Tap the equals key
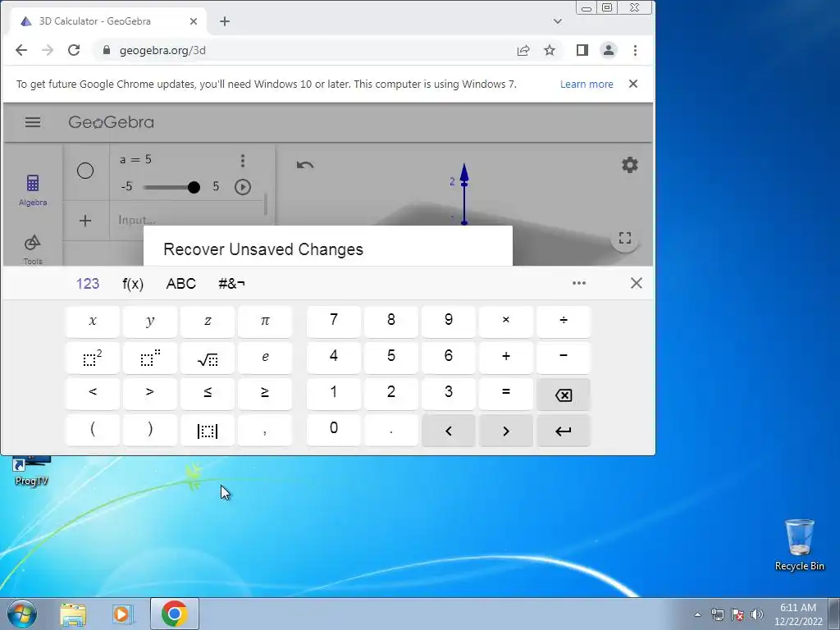The image size is (840, 630). pyautogui.click(x=505, y=394)
